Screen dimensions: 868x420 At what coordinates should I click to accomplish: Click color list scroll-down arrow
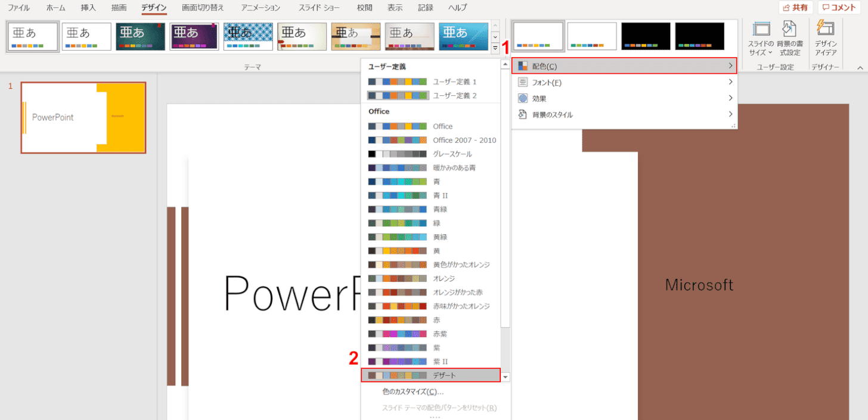[506, 377]
